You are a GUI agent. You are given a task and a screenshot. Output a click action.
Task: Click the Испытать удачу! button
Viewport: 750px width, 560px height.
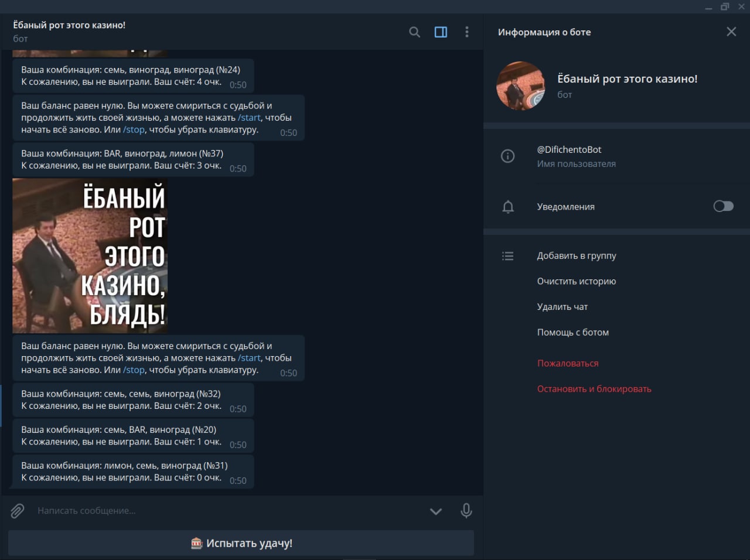[x=241, y=543]
